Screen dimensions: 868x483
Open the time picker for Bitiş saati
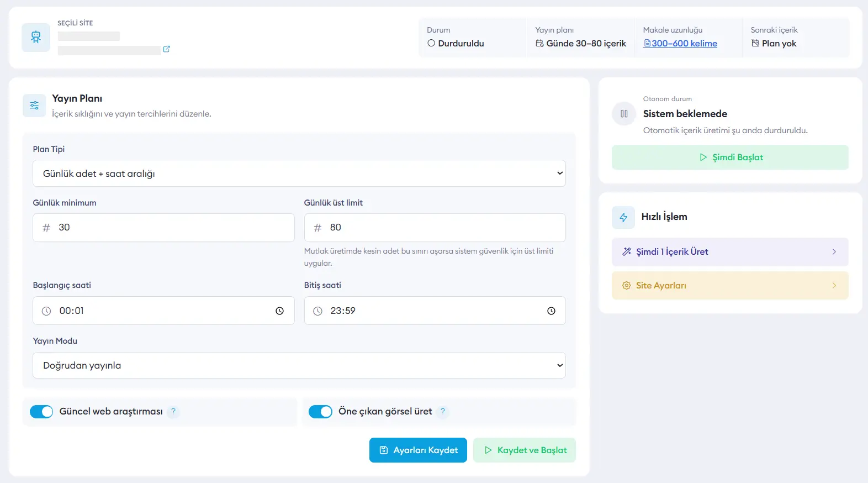pyautogui.click(x=551, y=311)
